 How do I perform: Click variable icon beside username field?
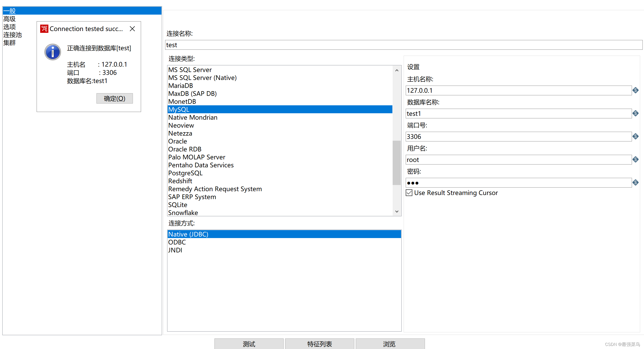635,159
